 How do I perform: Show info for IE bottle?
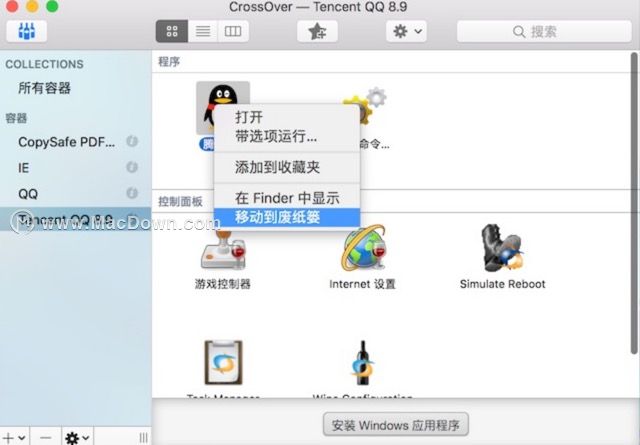click(132, 167)
